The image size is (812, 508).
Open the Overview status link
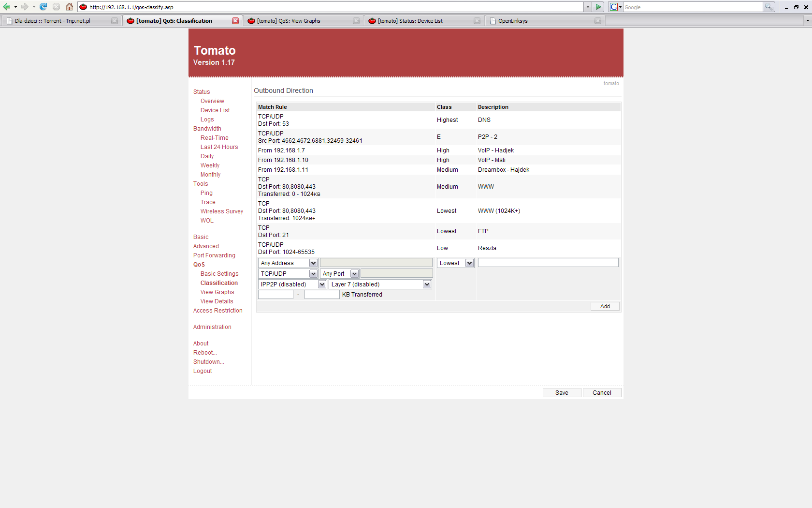(212, 101)
